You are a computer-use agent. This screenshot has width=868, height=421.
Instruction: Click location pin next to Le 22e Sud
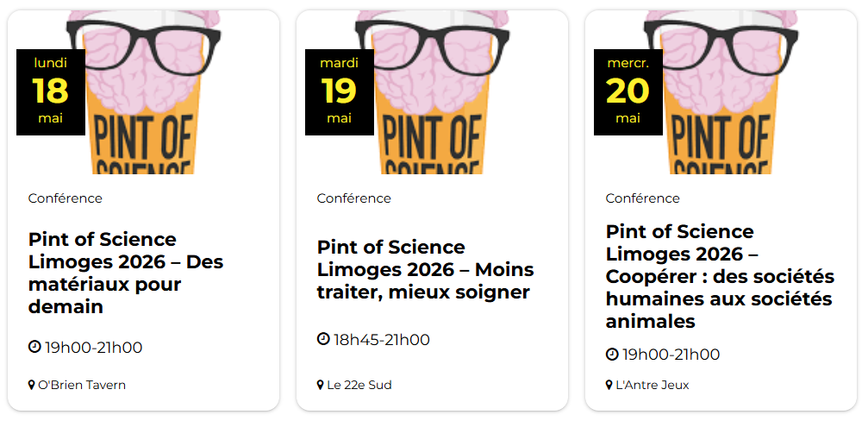[x=321, y=385]
